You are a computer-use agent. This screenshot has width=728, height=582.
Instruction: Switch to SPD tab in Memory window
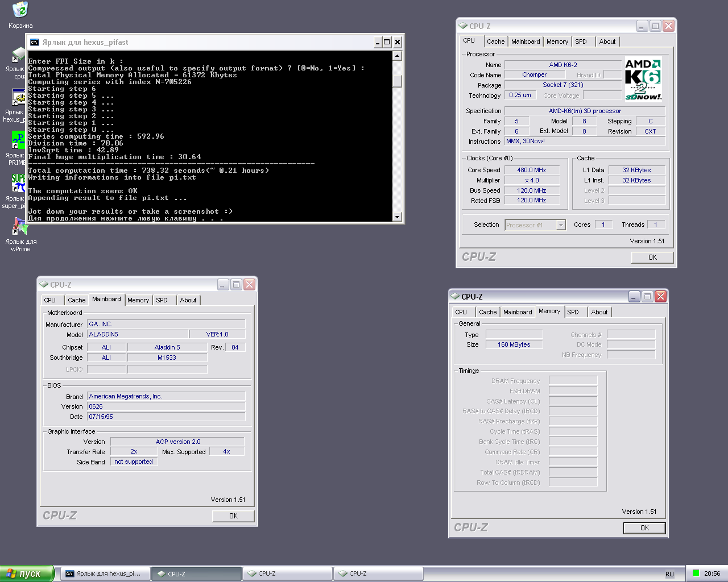pyautogui.click(x=573, y=312)
